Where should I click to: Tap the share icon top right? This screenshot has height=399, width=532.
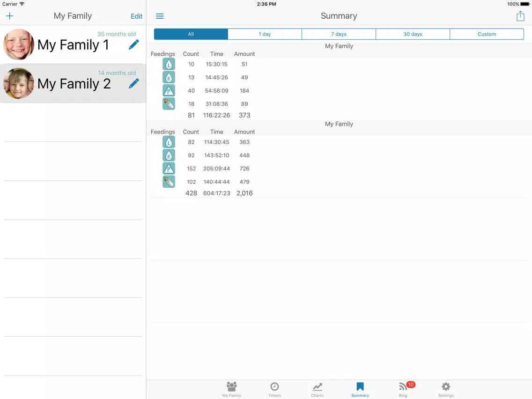520,16
